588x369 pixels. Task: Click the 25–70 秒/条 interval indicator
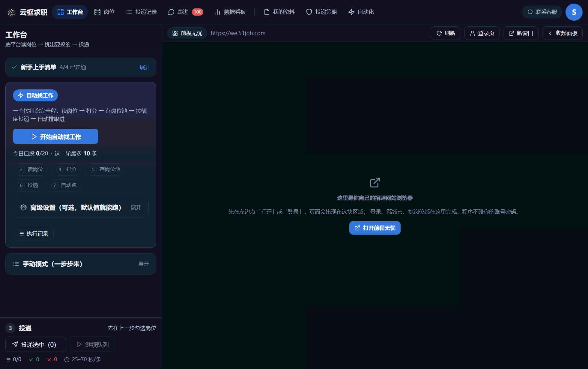82,359
